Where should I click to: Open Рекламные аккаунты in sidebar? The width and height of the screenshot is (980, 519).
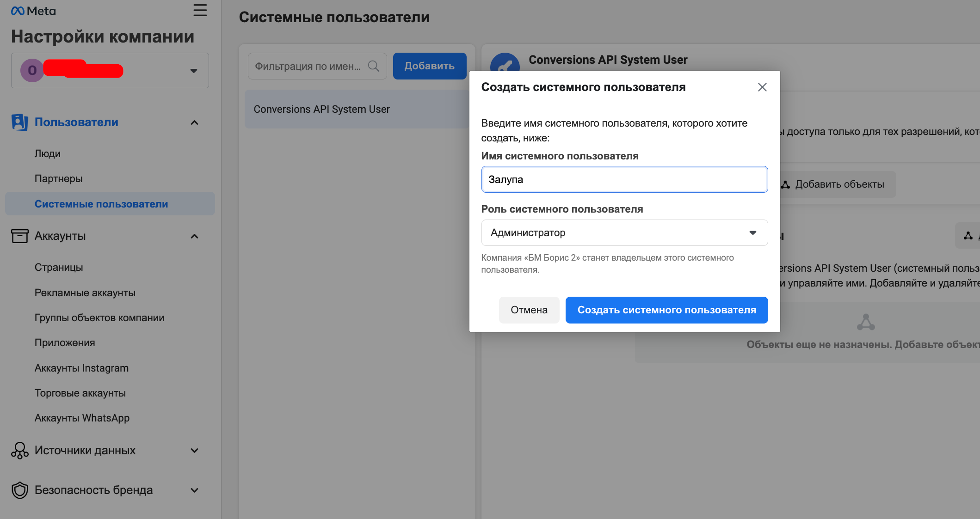85,293
